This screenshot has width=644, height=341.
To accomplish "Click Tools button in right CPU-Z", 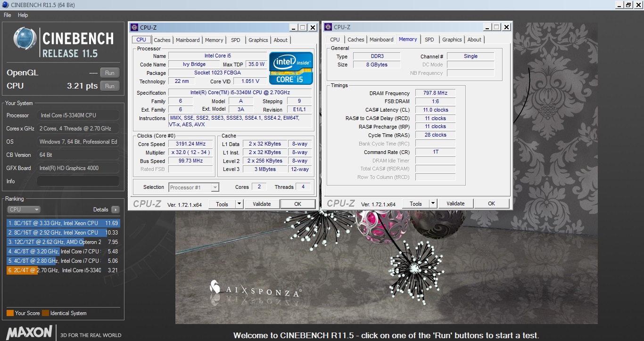I will (x=416, y=203).
